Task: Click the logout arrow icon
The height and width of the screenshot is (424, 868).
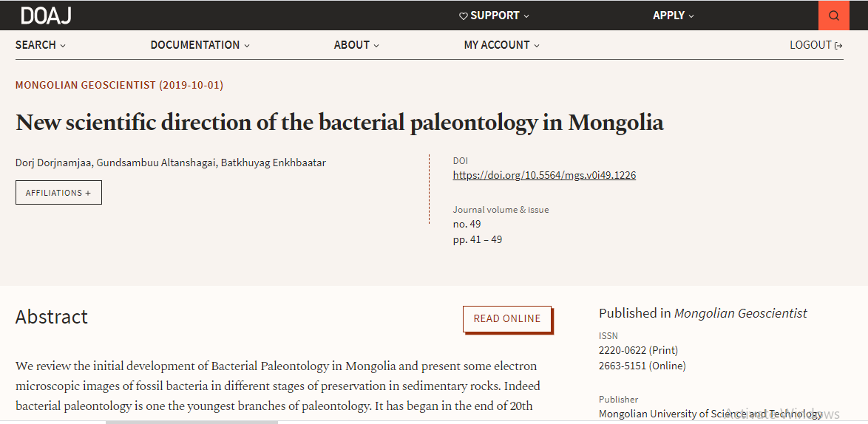Action: (838, 45)
